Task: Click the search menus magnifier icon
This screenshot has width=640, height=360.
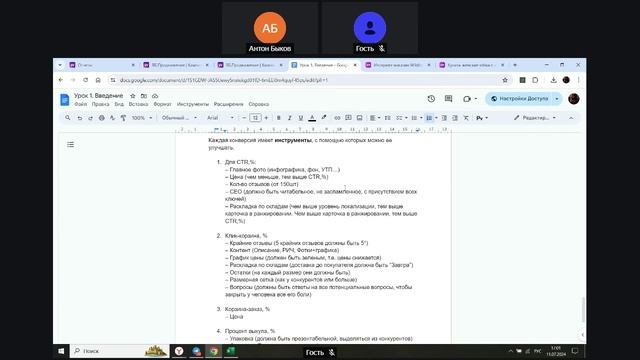Action: pos(68,118)
